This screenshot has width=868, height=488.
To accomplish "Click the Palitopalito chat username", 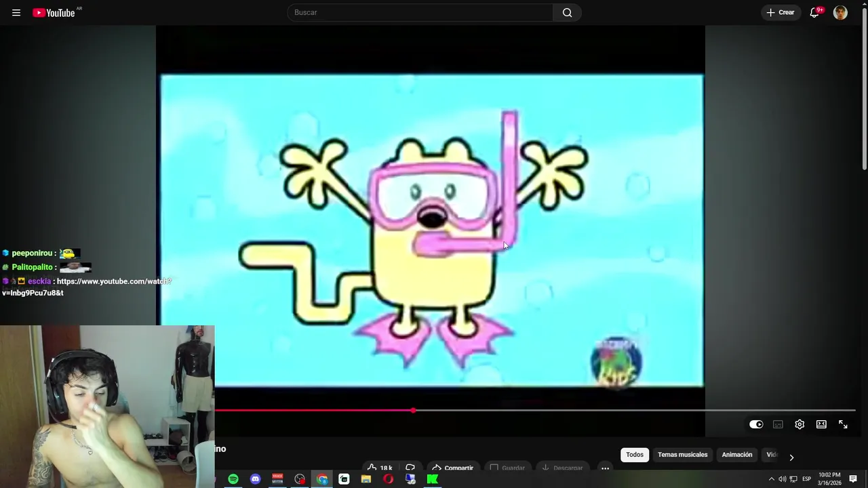I will pyautogui.click(x=31, y=267).
